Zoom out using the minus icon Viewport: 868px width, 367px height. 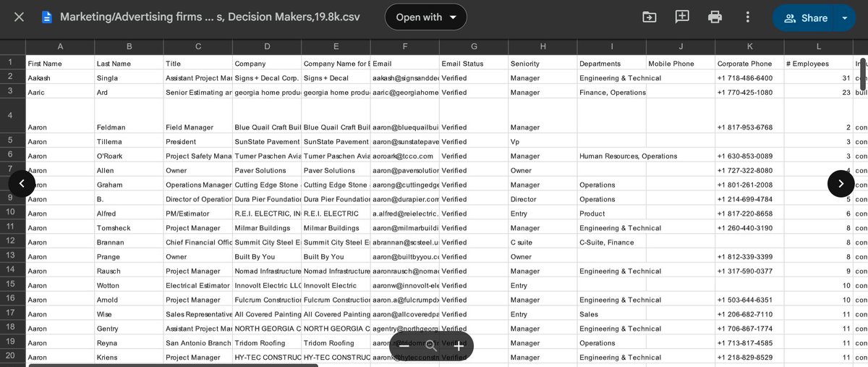404,346
